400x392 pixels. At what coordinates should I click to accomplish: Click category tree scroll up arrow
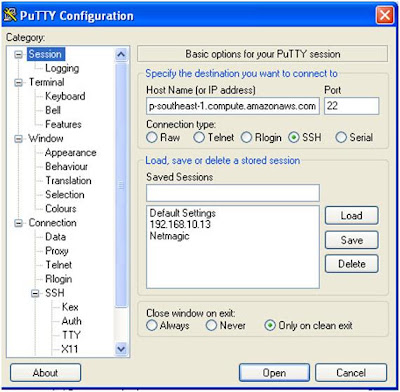pos(121,54)
